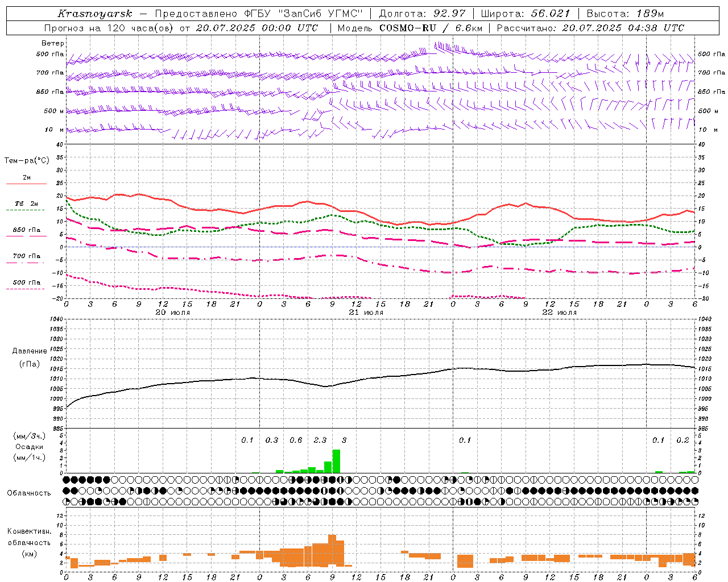This screenshot has height=582, width=728.
Task: Click the tallest orange convective cloud bar
Action: [x=332, y=550]
